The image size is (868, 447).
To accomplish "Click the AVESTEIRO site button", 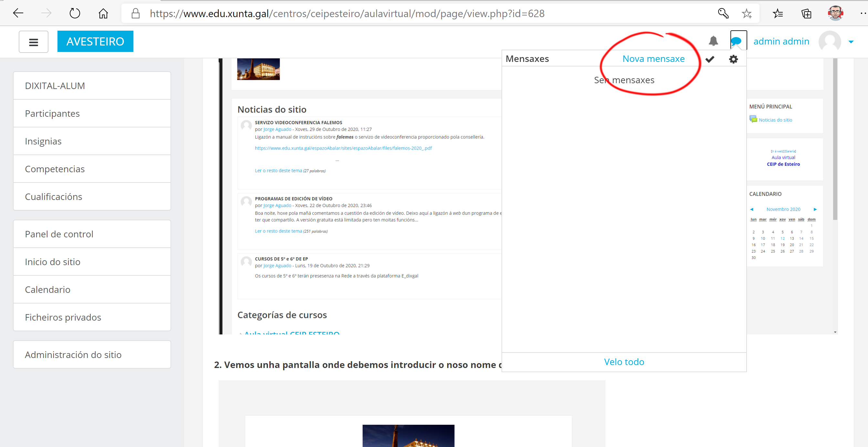I will tap(95, 41).
